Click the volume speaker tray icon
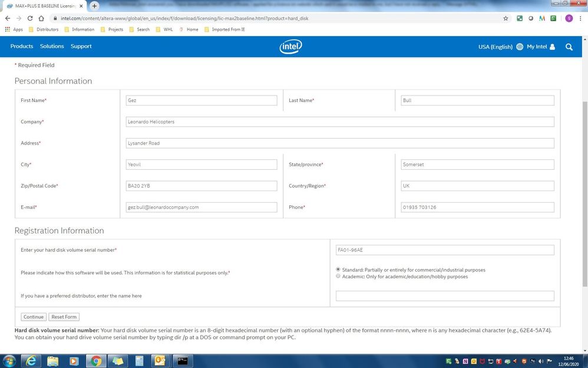Viewport: 588px width, 368px height. [541, 362]
